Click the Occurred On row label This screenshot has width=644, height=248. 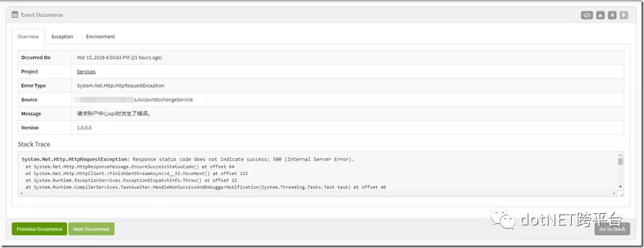(x=36, y=58)
